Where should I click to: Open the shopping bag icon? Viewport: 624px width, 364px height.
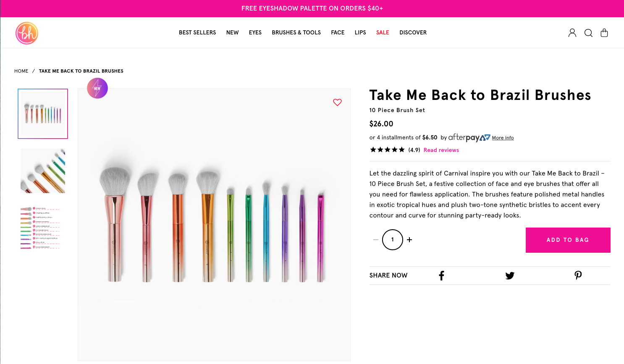(x=604, y=33)
